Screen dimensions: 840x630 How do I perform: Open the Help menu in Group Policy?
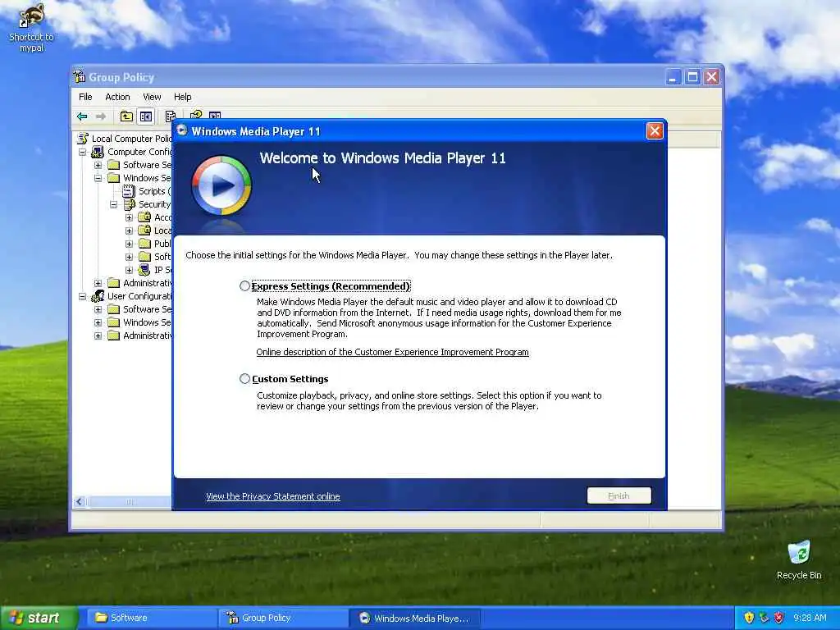coord(182,97)
